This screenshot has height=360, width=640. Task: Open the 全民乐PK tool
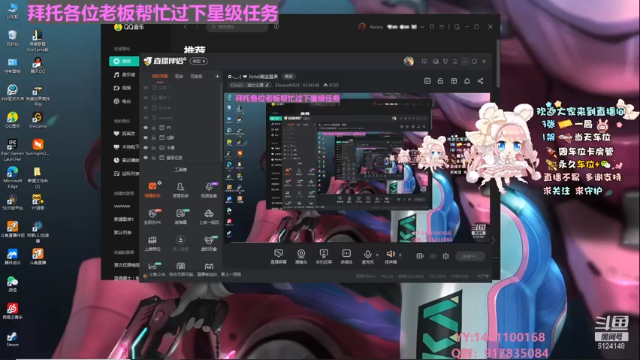[152, 216]
